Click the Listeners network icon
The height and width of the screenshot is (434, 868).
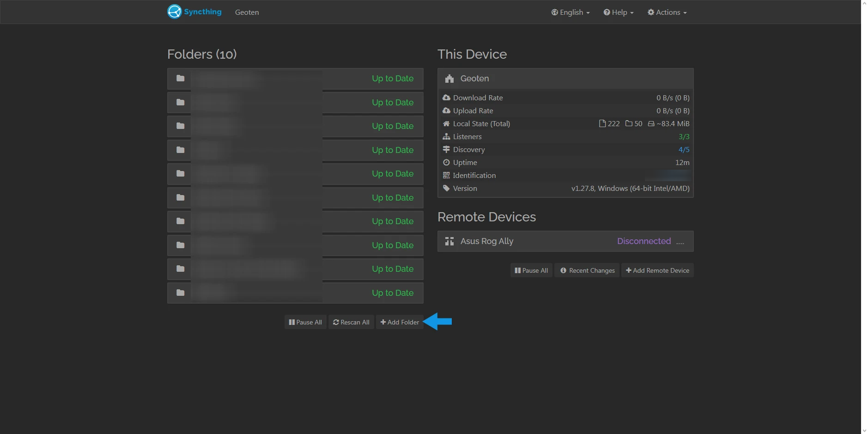click(x=446, y=136)
